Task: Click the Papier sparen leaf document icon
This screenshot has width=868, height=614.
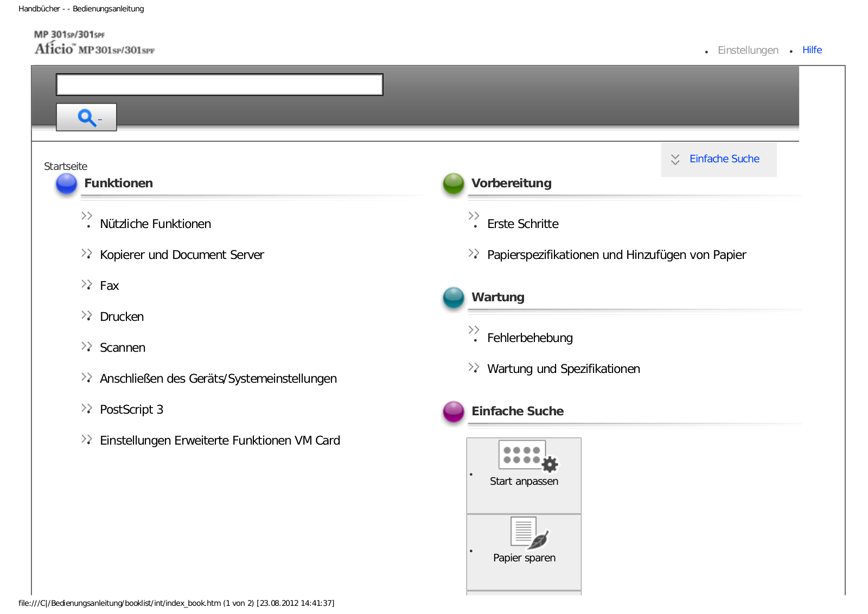Action: point(530,533)
